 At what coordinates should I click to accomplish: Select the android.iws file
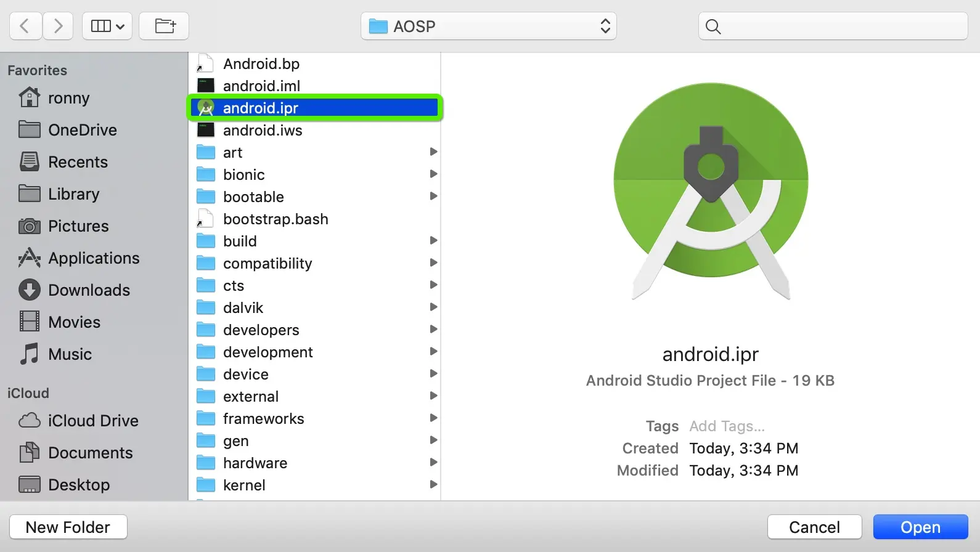[314, 130]
